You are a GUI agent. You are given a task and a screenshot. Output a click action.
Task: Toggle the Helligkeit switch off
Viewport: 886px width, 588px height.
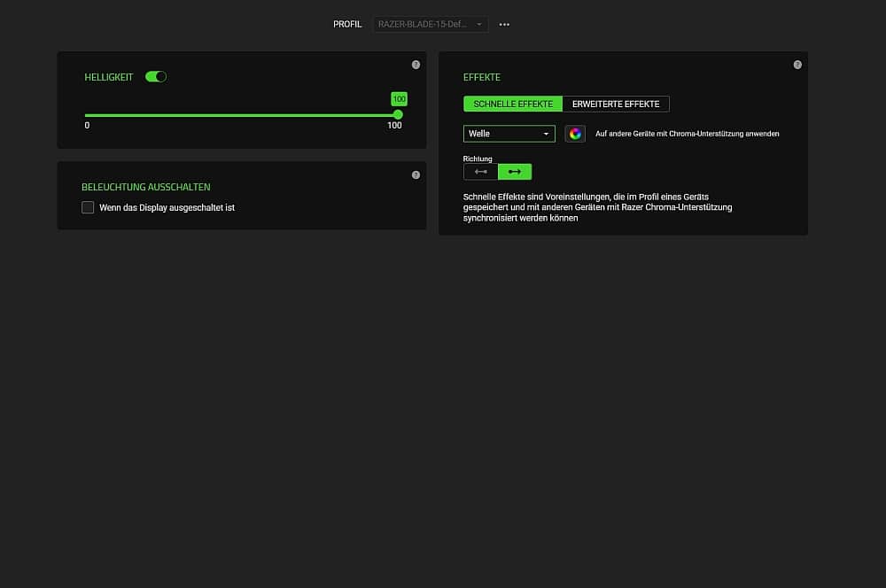pos(156,77)
